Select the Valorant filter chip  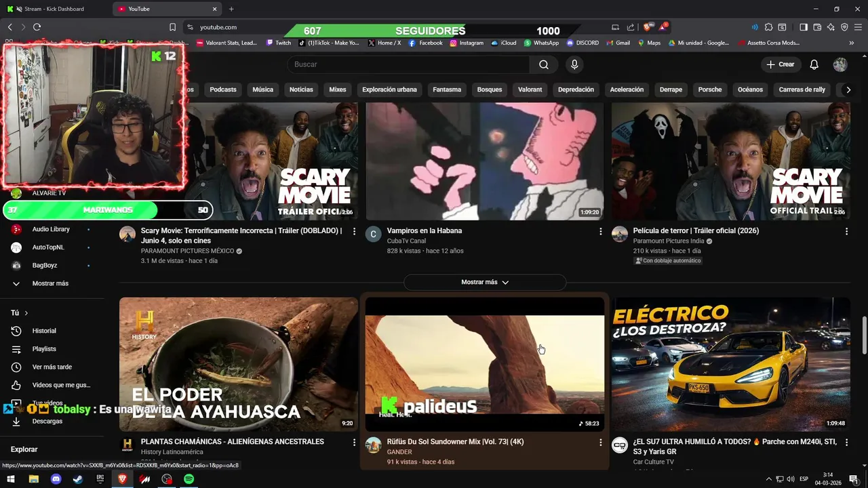click(530, 89)
